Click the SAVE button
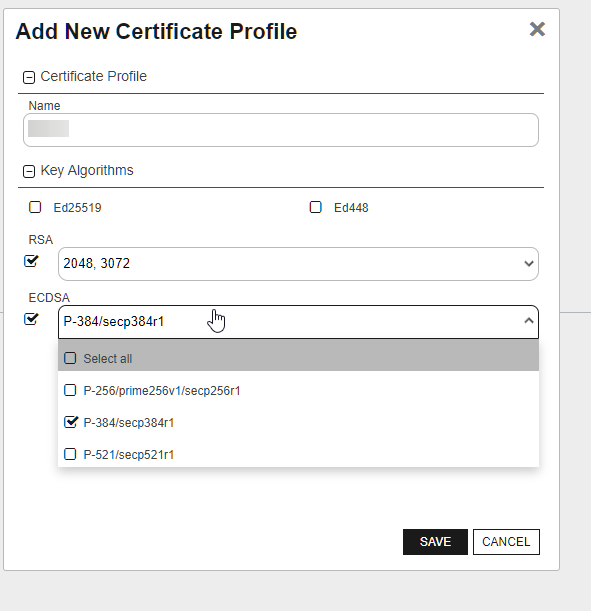 [435, 542]
